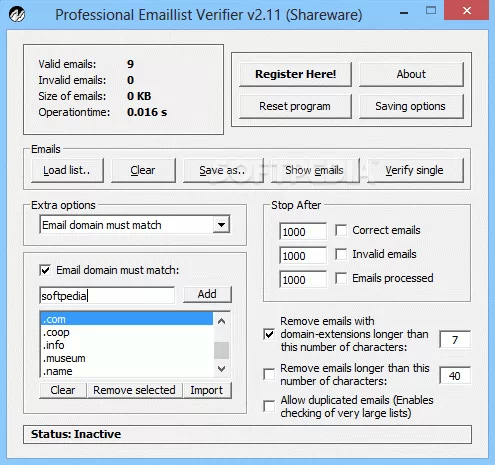Image resolution: width=495 pixels, height=465 pixels.
Task: Click Clear below the domain list
Action: click(63, 390)
